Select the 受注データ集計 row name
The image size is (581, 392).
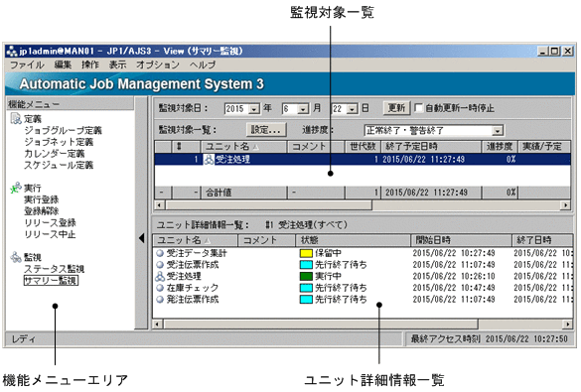(197, 253)
